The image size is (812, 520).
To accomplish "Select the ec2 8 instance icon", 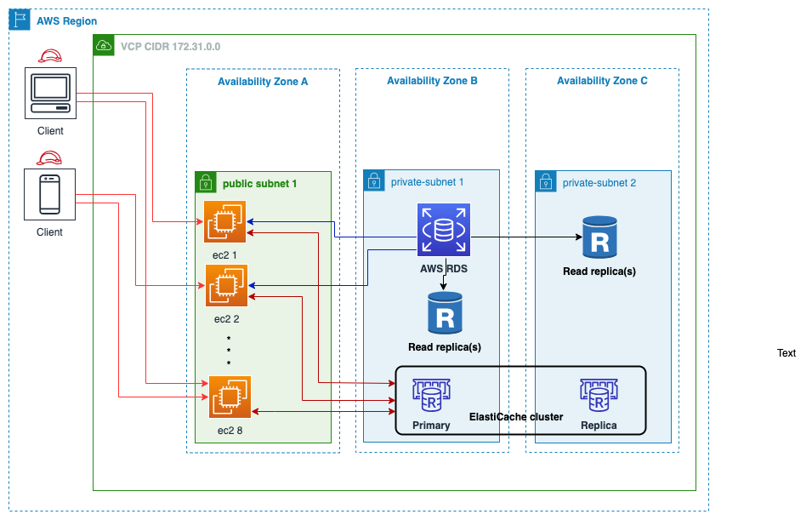I will coord(230,397).
